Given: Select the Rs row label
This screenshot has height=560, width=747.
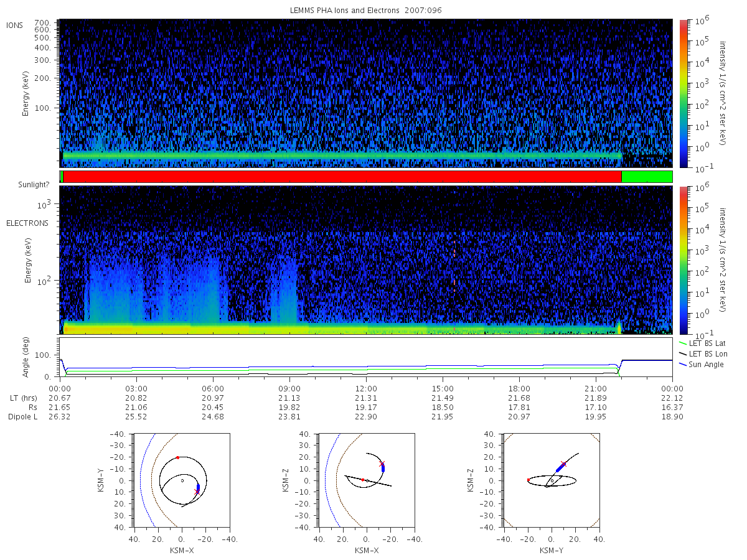Looking at the screenshot, I should (x=32, y=407).
